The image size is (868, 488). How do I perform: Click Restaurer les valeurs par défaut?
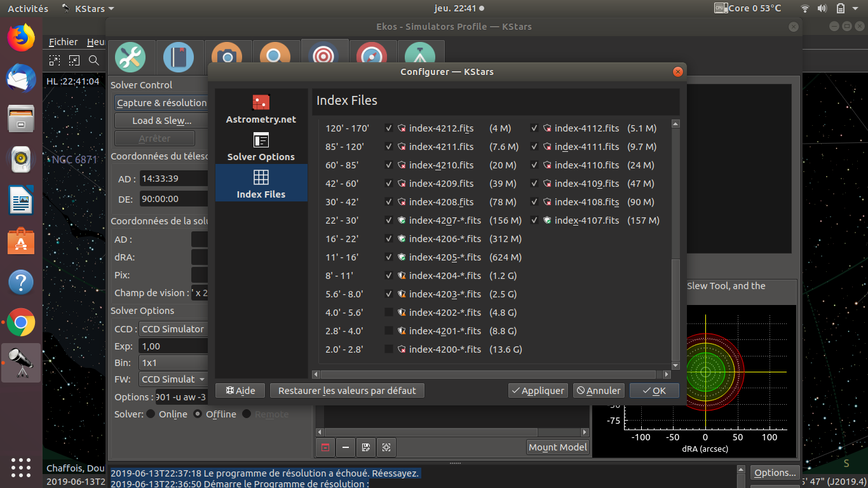(x=347, y=391)
